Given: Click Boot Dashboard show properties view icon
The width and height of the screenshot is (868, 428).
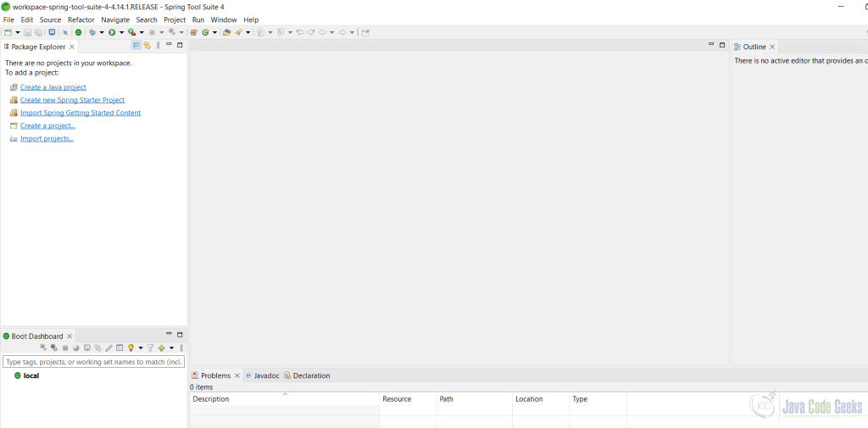Looking at the screenshot, I should click(120, 347).
